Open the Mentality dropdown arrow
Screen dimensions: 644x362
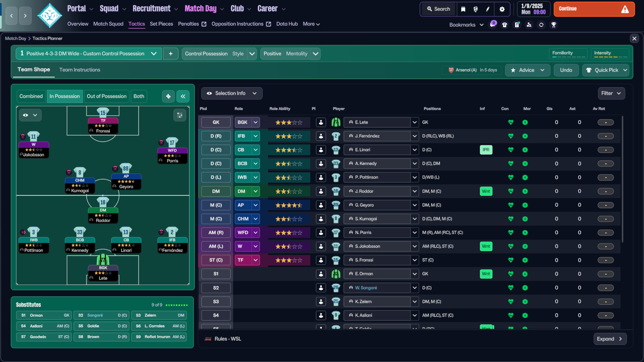[x=315, y=54]
